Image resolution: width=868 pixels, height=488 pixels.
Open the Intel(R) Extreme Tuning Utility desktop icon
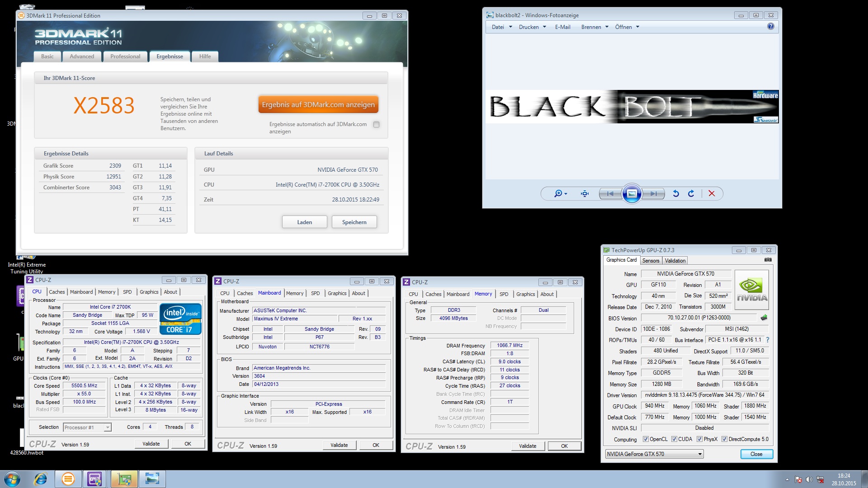point(27,265)
